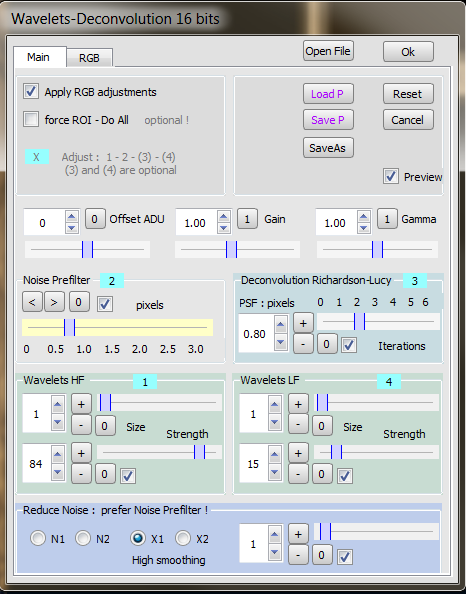Decrease Gain with down arrow
Image resolution: width=466 pixels, height=594 pixels.
(224, 228)
